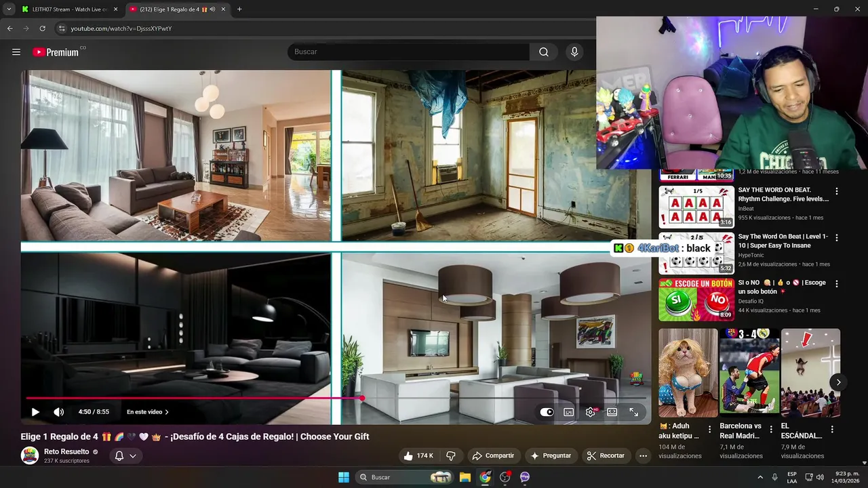Go to YouTube Premium home logo
This screenshot has height=488, width=868.
56,52
